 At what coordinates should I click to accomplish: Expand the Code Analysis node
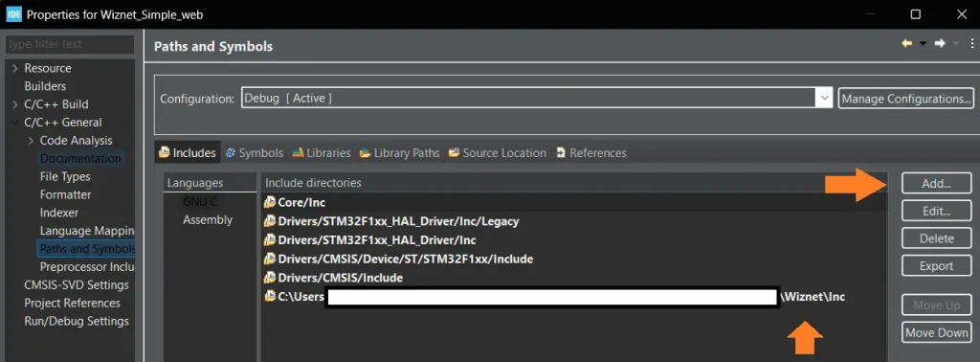(x=31, y=141)
